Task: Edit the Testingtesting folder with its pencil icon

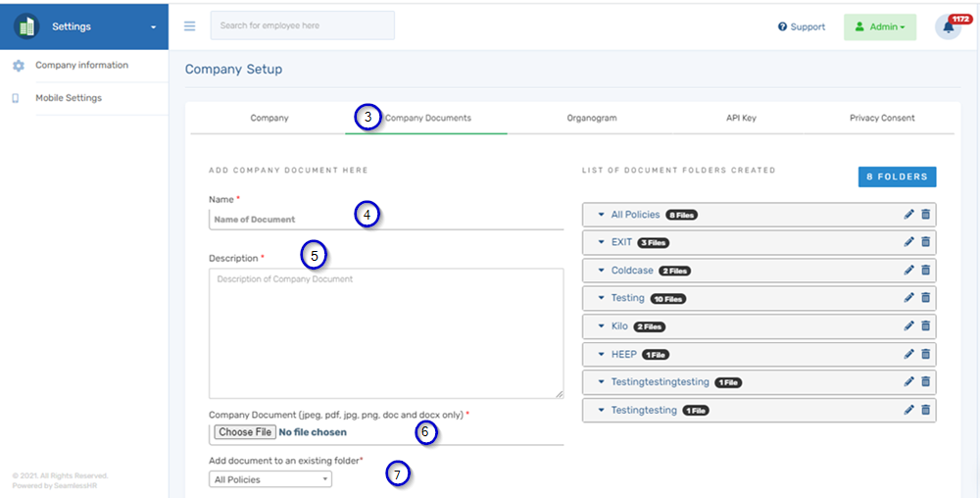Action: pyautogui.click(x=908, y=410)
